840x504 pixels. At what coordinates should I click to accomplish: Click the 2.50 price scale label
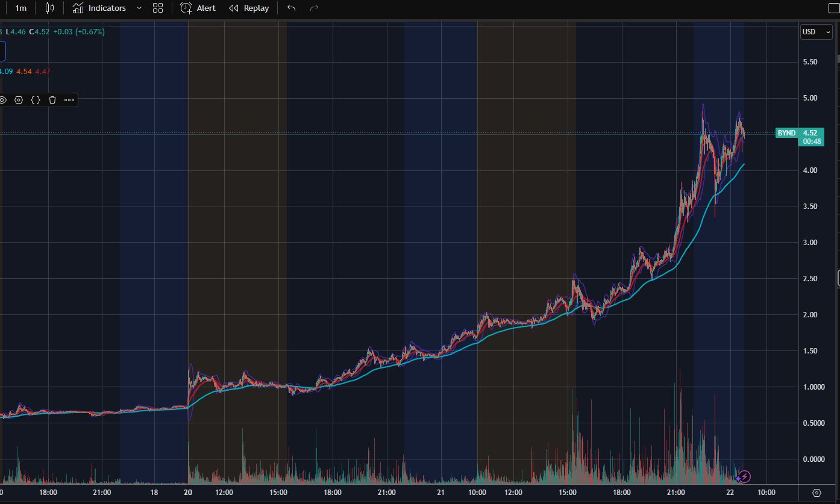pyautogui.click(x=810, y=279)
